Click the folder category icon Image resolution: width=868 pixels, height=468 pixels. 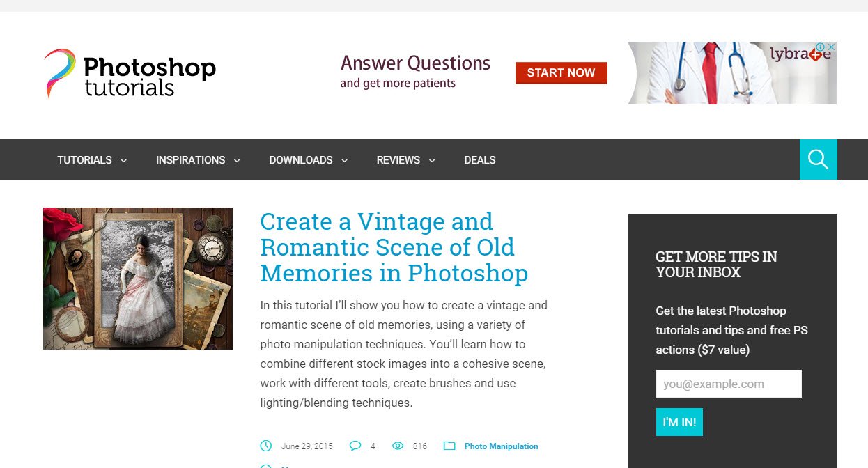click(449, 446)
